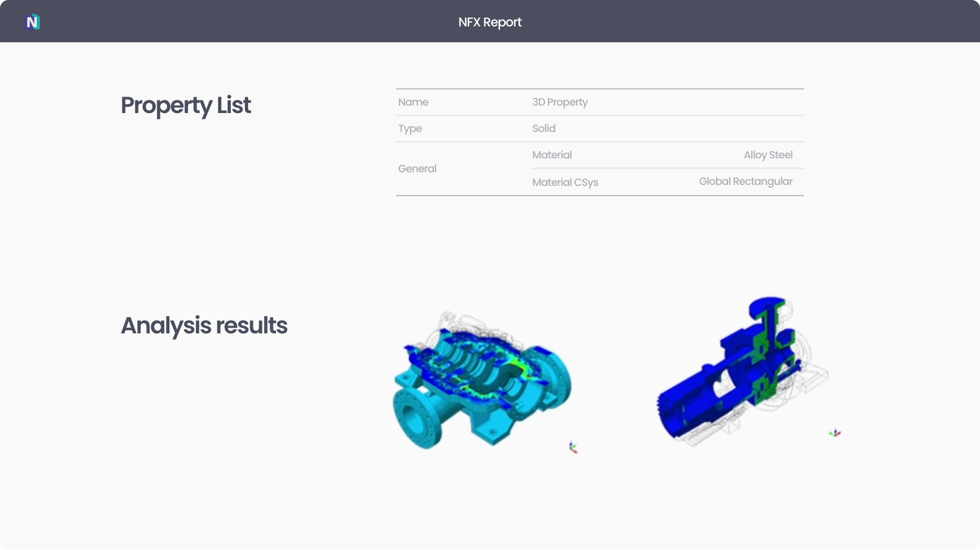Open the cyan pump casing stress result image

click(483, 380)
